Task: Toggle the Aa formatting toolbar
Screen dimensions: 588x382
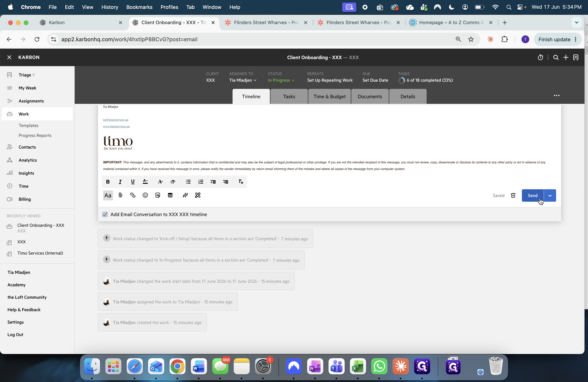Action: 108,195
